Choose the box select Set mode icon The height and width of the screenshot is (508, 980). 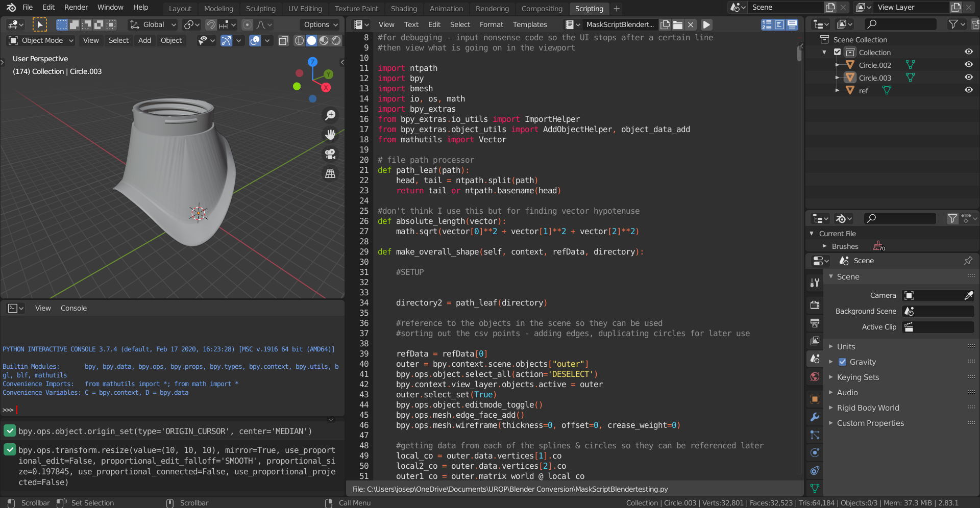[x=62, y=24]
